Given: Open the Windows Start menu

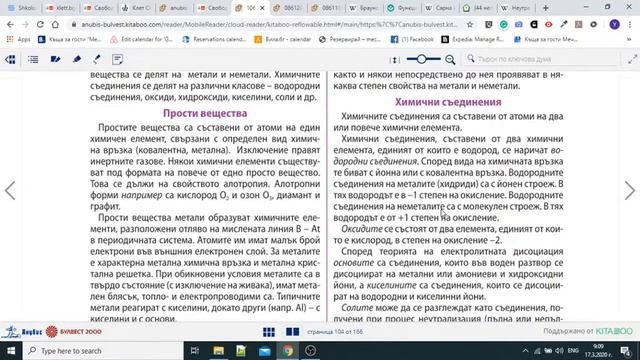Looking at the screenshot, I should (11, 351).
